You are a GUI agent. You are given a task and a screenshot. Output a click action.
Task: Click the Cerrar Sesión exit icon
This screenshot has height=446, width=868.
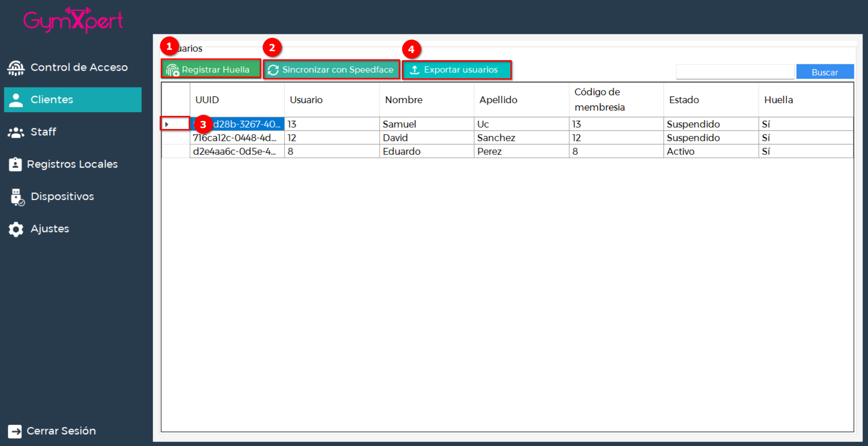[15, 431]
